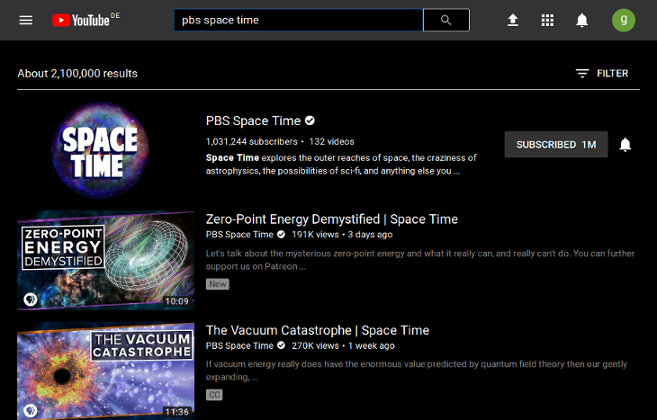Click '191K views' text
The width and height of the screenshot is (657, 420).
pos(315,235)
